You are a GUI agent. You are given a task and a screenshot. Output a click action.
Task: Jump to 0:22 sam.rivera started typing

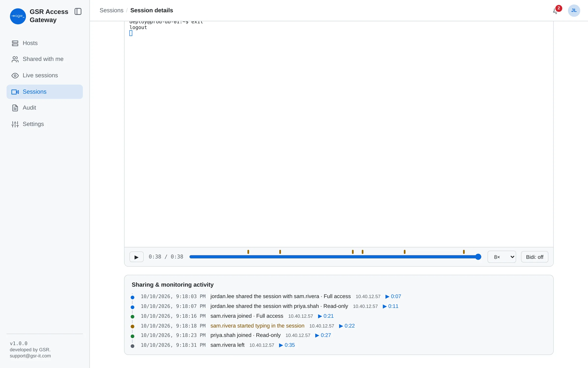pos(347,326)
